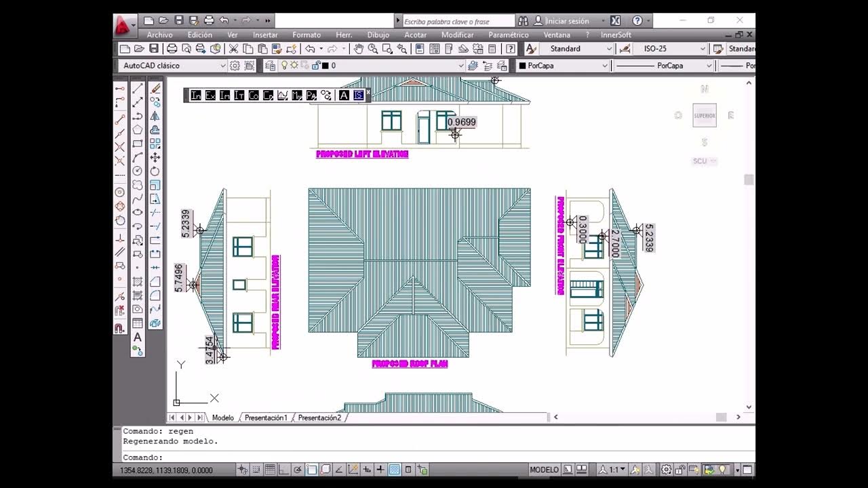Click the black color swatch beside PorCapa
868x488 pixels.
coord(522,66)
